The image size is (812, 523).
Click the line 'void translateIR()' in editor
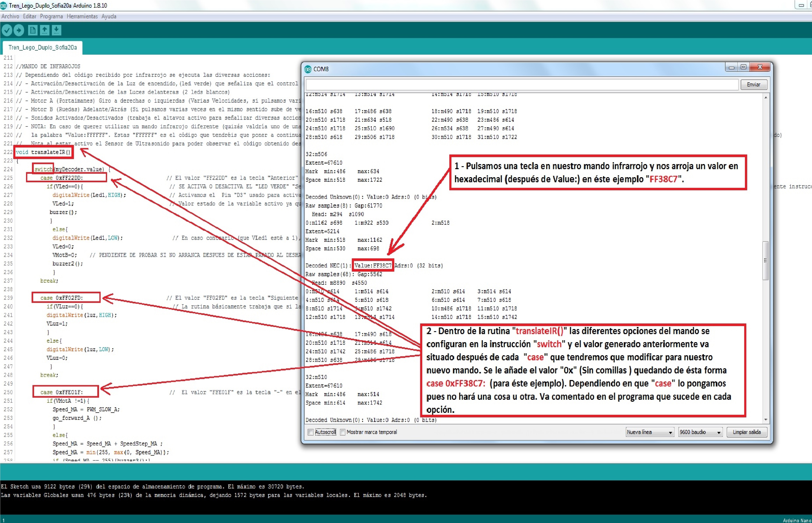coord(43,152)
